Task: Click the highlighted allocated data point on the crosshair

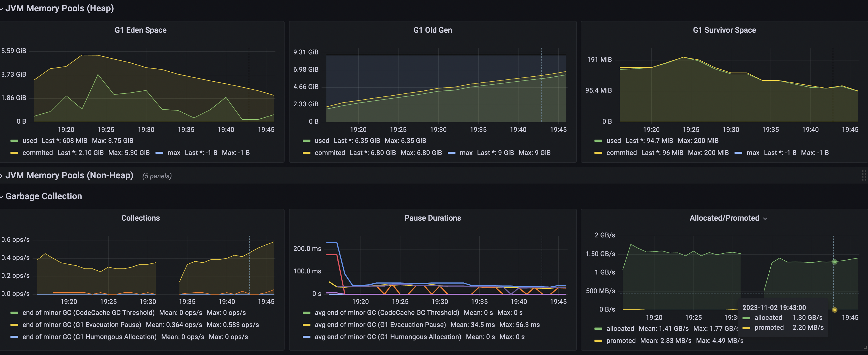Action: coord(835,262)
